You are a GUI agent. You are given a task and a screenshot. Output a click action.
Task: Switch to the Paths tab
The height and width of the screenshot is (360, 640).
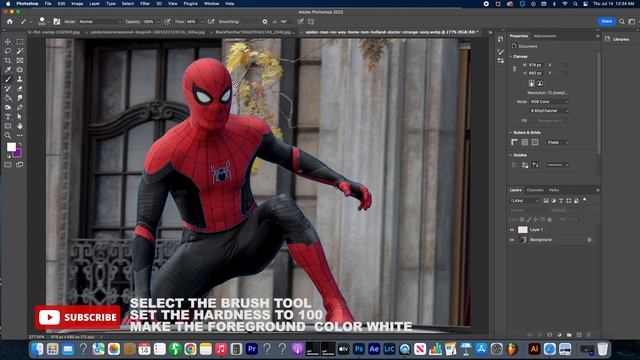[554, 190]
